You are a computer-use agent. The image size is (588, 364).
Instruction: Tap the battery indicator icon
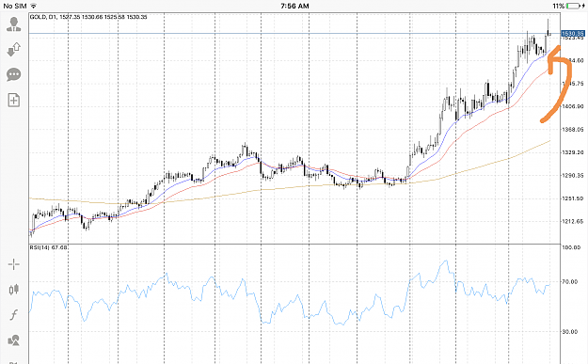tap(573, 6)
